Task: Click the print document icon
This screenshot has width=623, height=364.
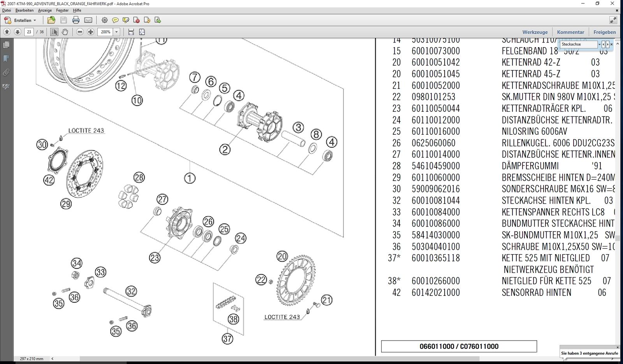Action: [76, 20]
